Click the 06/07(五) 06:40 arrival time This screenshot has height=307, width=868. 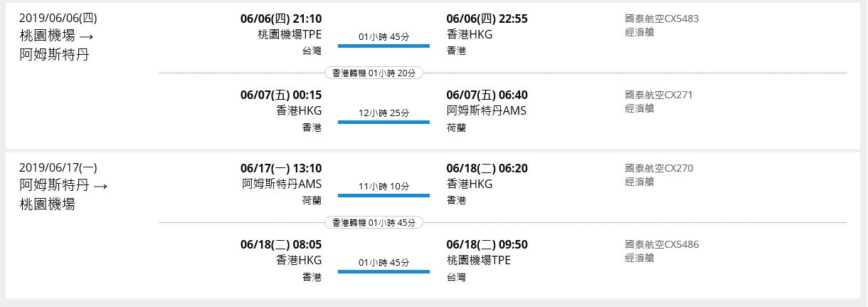click(x=487, y=95)
